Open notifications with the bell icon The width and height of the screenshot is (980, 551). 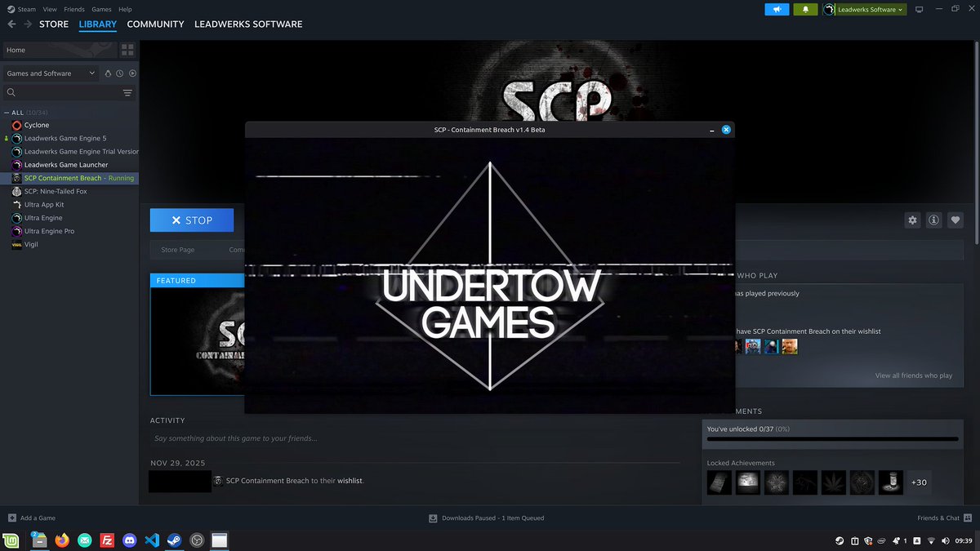coord(805,9)
